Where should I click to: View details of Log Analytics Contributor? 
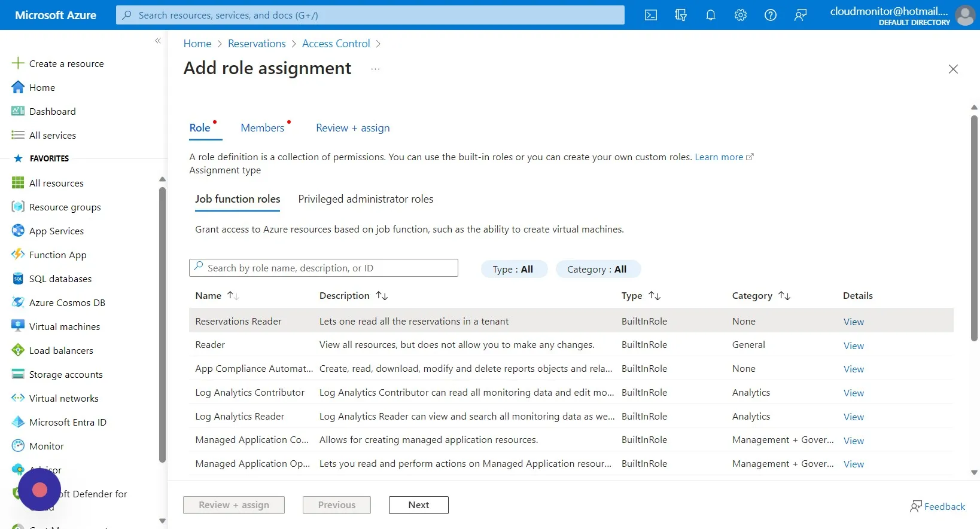click(854, 393)
